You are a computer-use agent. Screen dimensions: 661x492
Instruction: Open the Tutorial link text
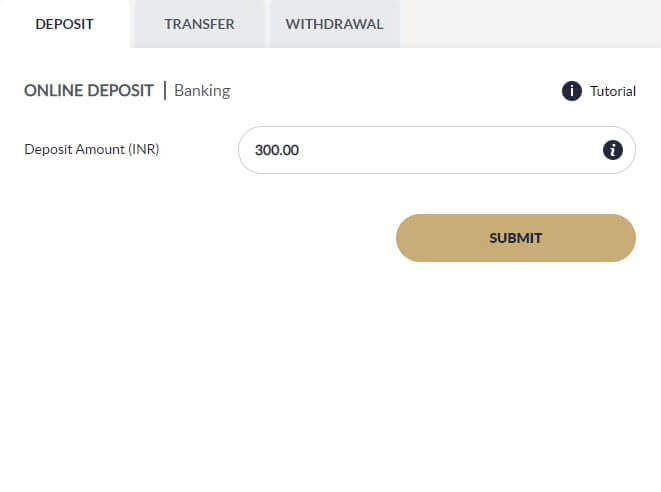[x=612, y=91]
